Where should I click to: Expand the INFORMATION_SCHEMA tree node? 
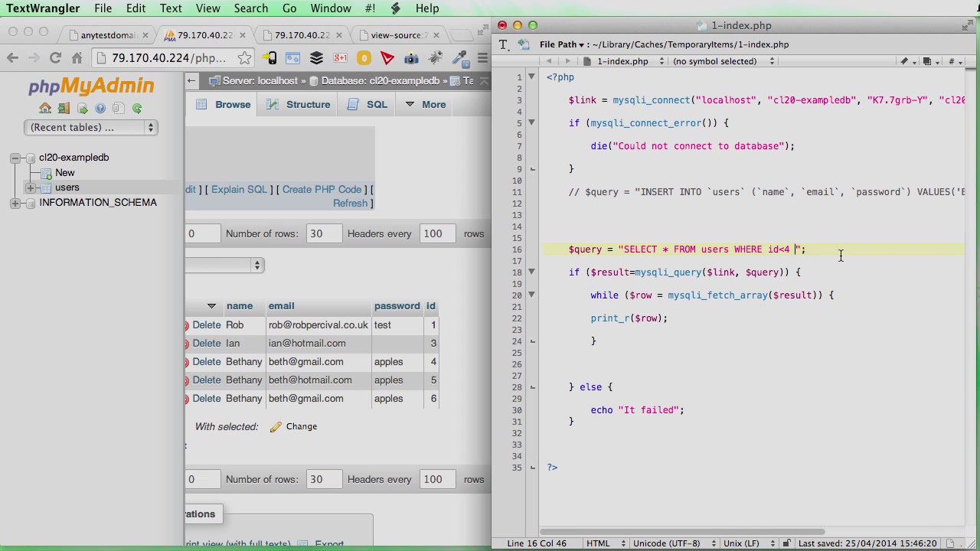click(15, 203)
